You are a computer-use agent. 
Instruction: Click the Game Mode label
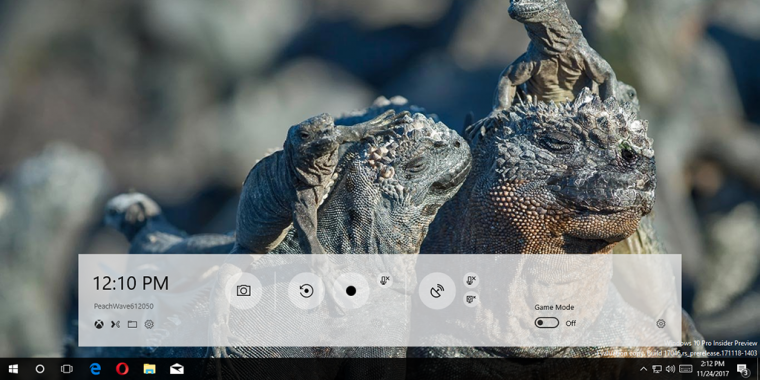click(554, 307)
